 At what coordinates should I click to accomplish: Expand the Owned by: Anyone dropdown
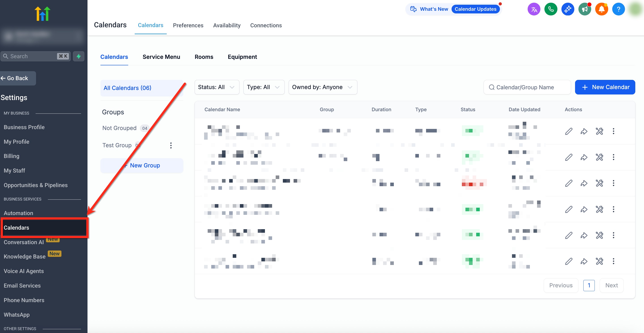(322, 87)
